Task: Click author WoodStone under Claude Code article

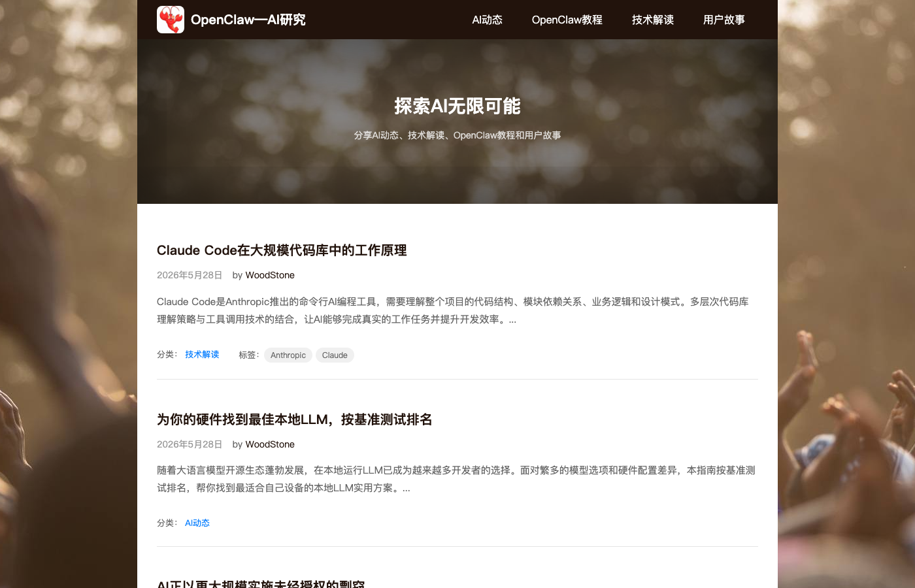Action: point(270,275)
